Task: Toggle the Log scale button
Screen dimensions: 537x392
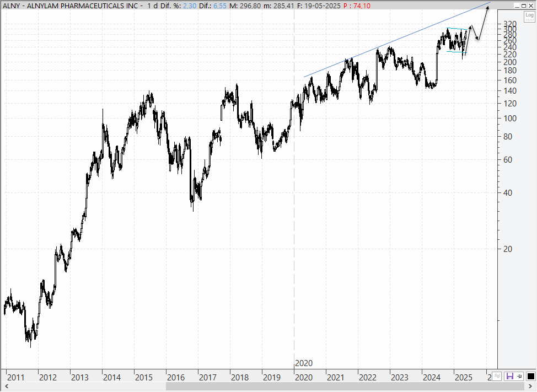Action: [x=529, y=16]
